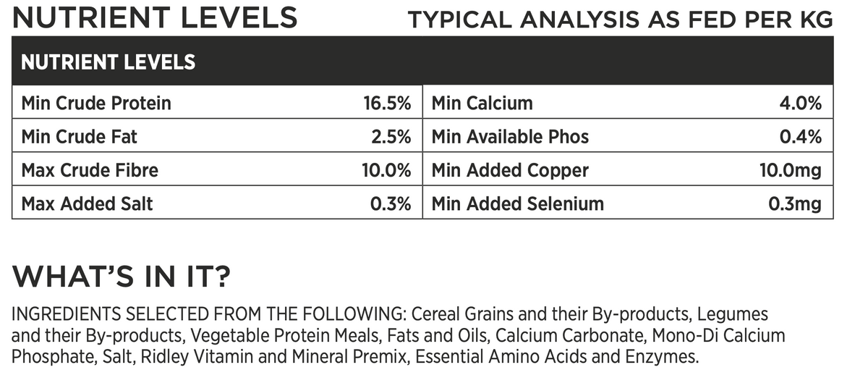Click the 0.4% available phos value
Image resolution: width=868 pixels, height=383 pixels.
tap(800, 137)
